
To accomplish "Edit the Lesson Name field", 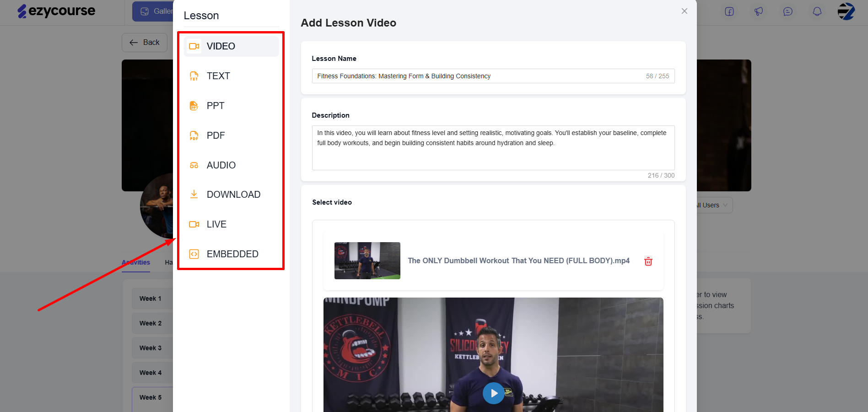I will point(493,76).
